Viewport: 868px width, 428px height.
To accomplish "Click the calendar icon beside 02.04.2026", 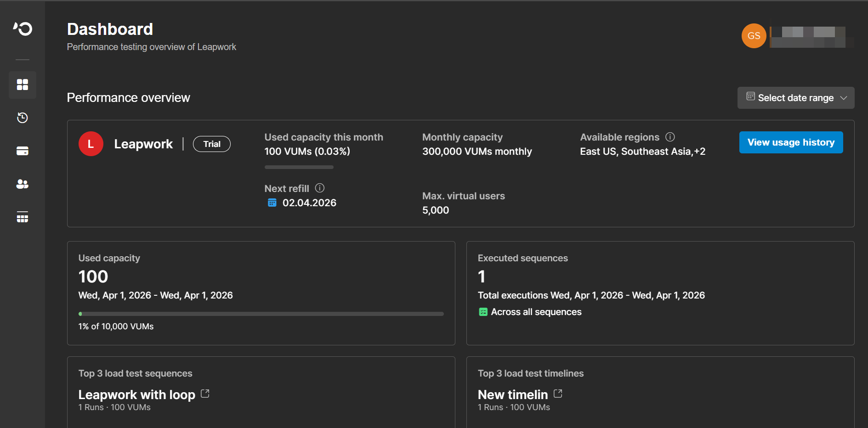I will coord(272,203).
